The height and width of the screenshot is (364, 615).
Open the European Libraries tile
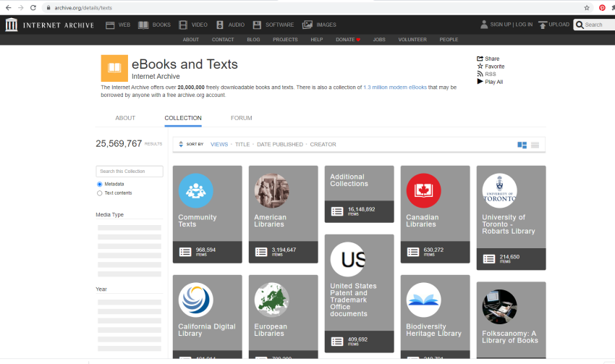(x=283, y=316)
